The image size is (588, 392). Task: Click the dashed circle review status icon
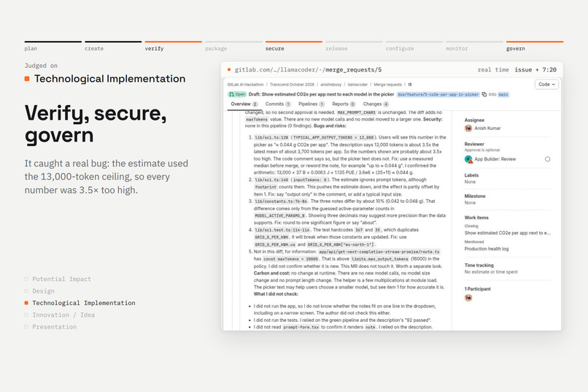[x=547, y=159]
